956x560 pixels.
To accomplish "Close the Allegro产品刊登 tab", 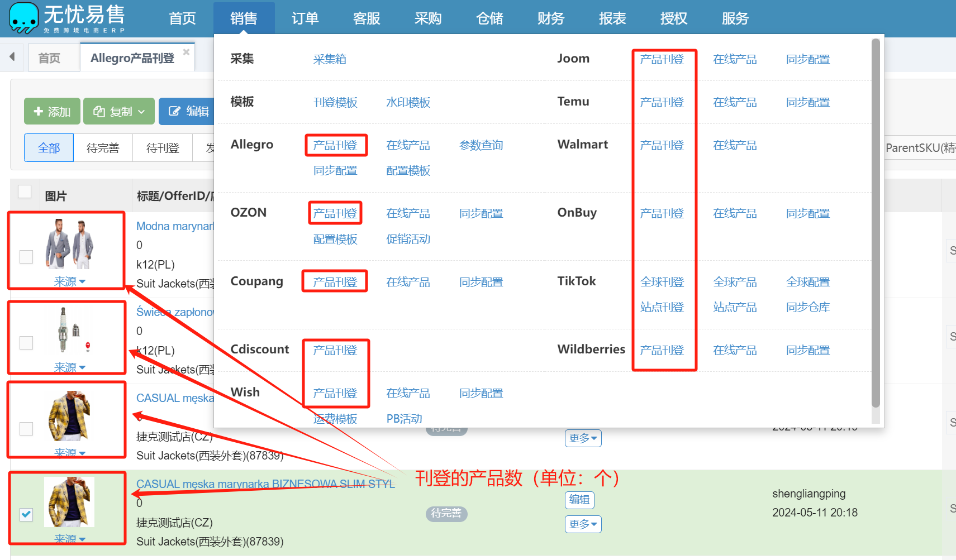I will pyautogui.click(x=186, y=52).
